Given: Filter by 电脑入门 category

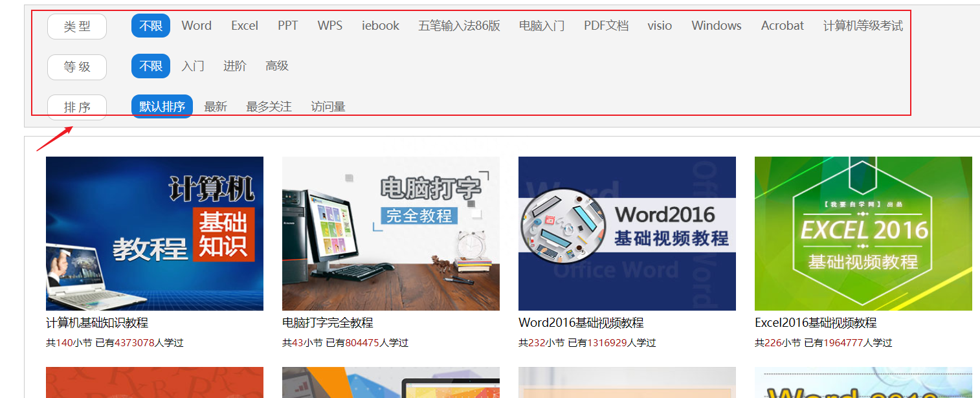Looking at the screenshot, I should coord(542,26).
